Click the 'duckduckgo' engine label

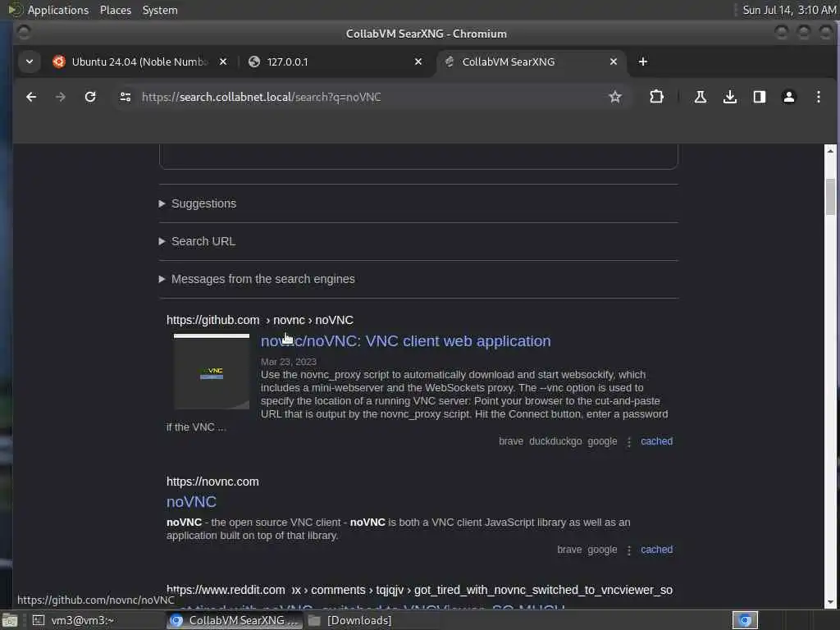click(555, 441)
